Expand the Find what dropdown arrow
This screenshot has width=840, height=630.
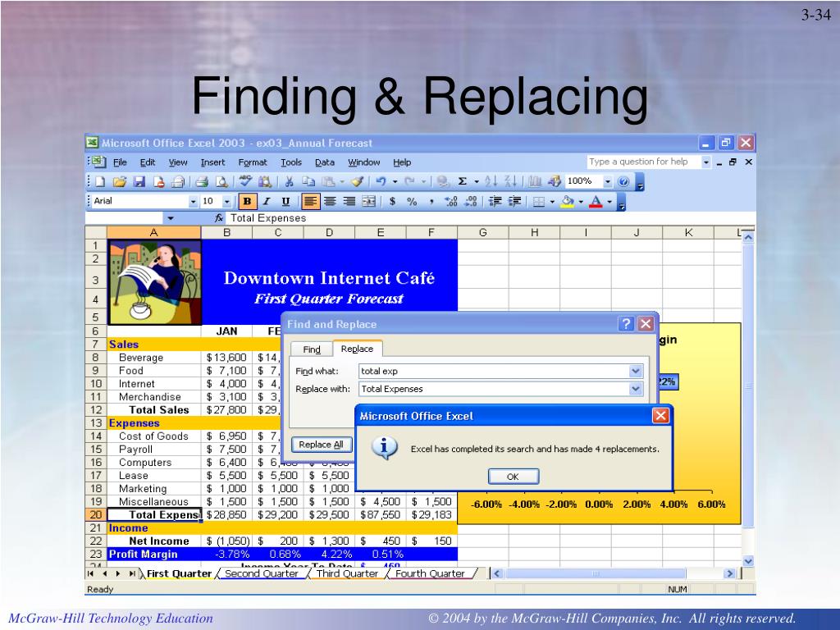point(636,371)
